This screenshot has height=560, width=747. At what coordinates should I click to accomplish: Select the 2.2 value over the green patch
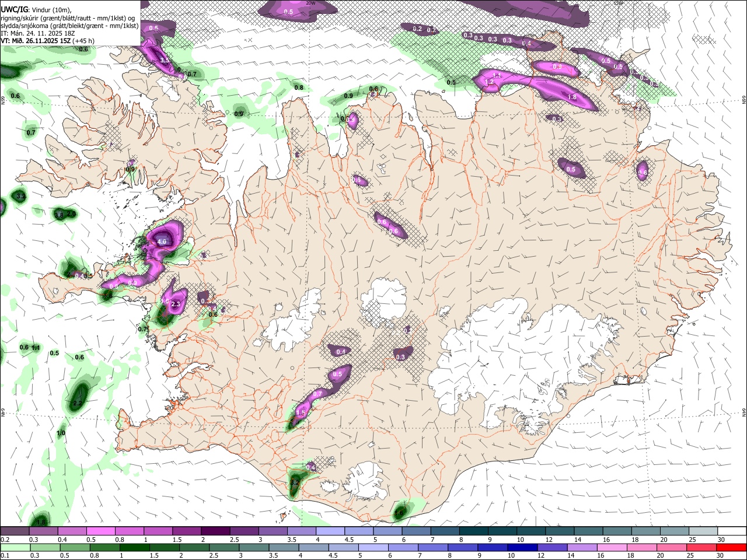pyautogui.click(x=78, y=403)
